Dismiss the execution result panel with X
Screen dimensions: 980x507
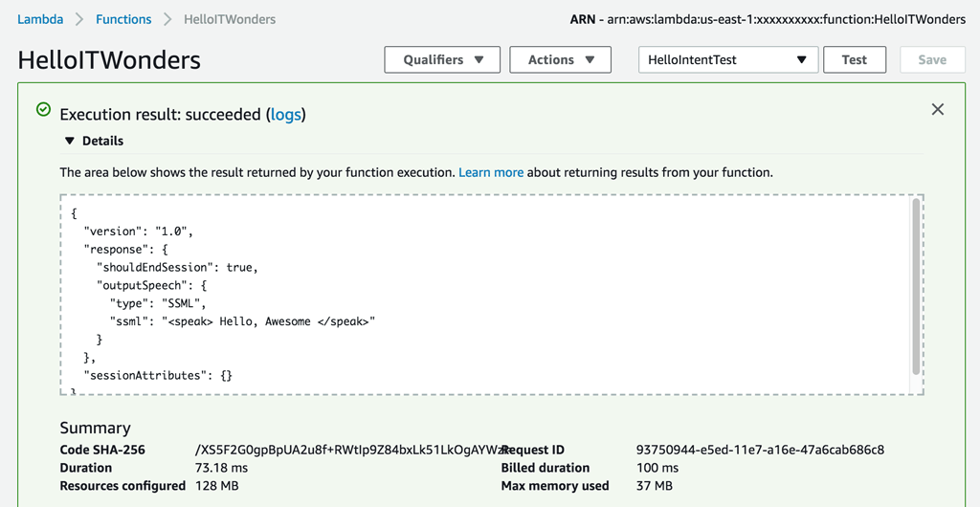(937, 109)
